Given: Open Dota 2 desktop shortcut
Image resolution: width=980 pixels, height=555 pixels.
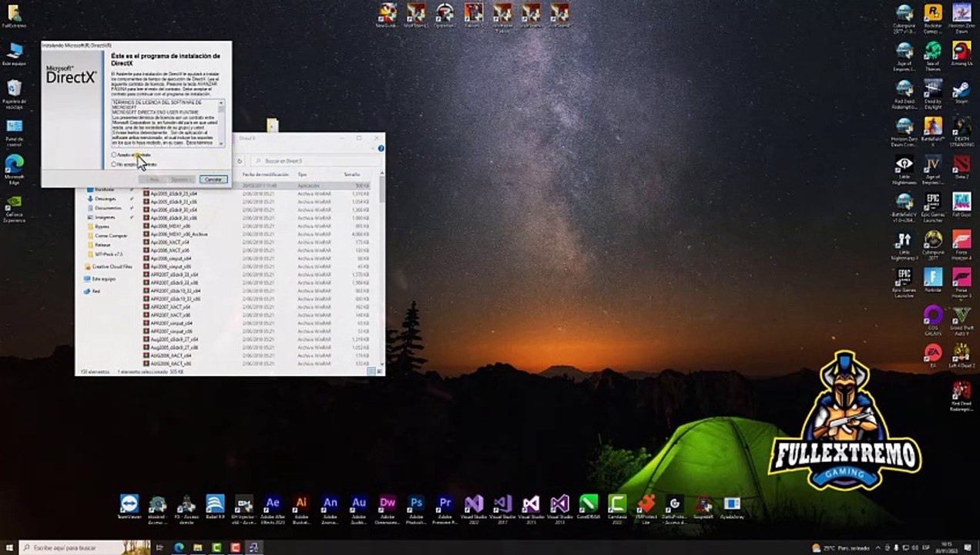Looking at the screenshot, I should pyautogui.click(x=962, y=167).
